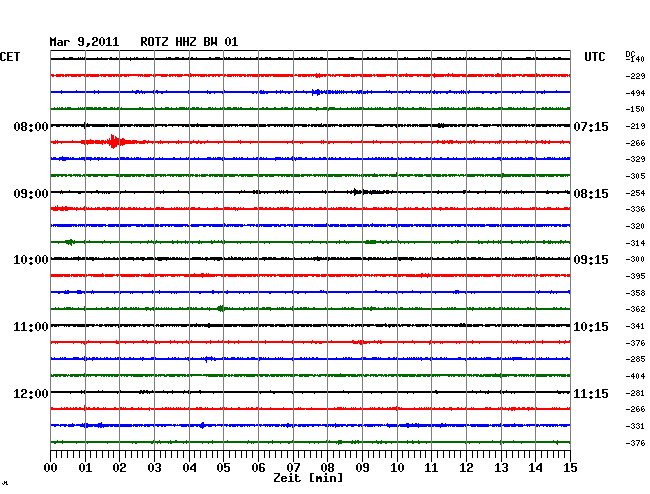Click the DC offset value "-494"
The image size is (650, 494).
point(635,93)
